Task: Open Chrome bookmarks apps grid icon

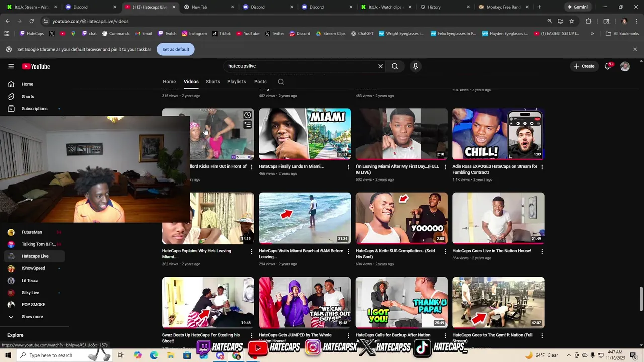Action: pyautogui.click(x=7, y=34)
